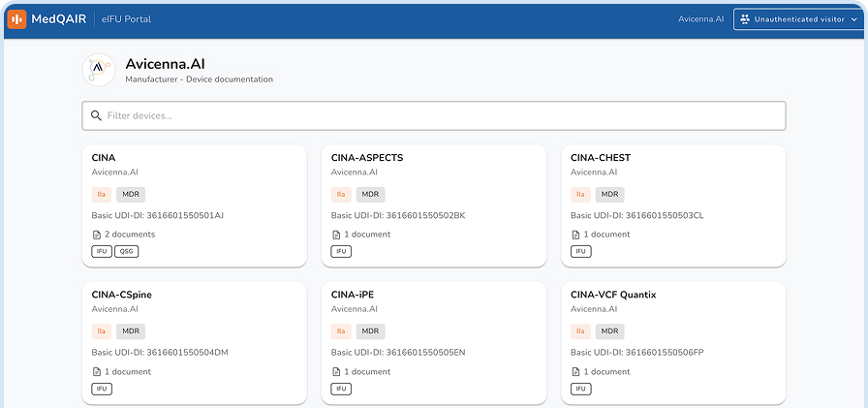Click MDR badge on CINA-VCF Quantix card
Screen dimensions: 868x408
pos(610,331)
